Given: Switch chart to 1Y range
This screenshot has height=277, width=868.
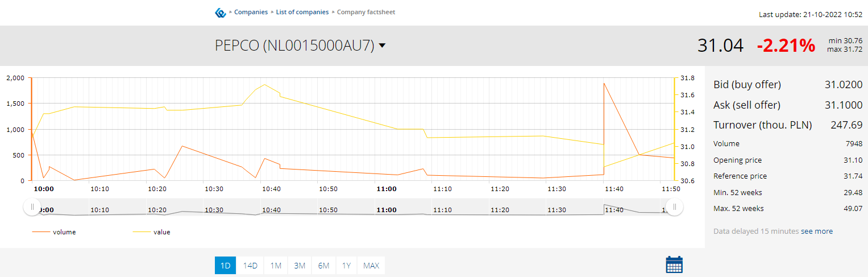Looking at the screenshot, I should [346, 265].
